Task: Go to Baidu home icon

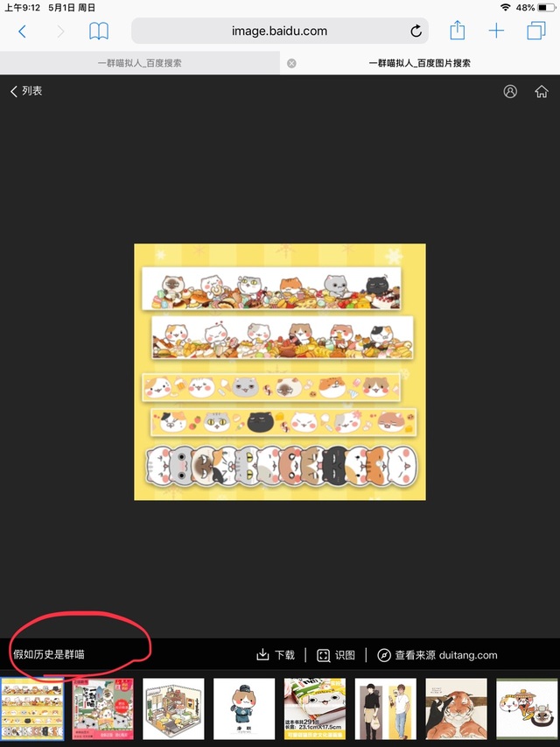Action: click(542, 91)
